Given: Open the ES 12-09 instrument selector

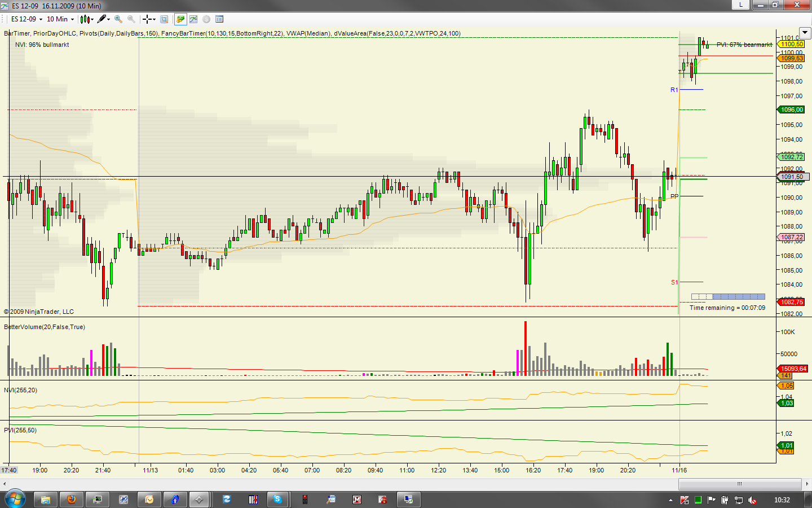Looking at the screenshot, I should pyautogui.click(x=27, y=19).
